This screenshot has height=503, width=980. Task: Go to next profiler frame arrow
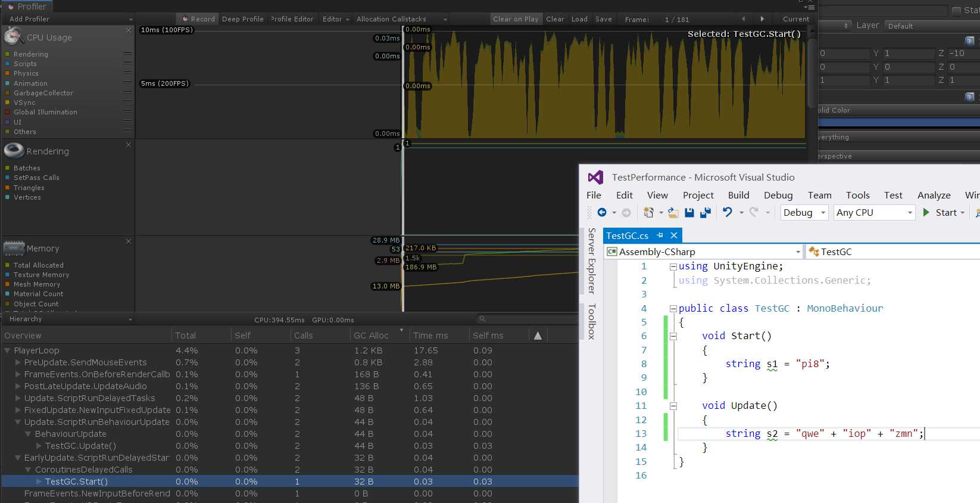[762, 19]
